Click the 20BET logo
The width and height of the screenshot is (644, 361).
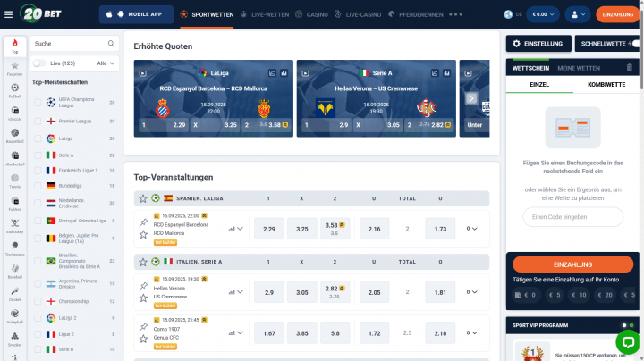(x=40, y=13)
